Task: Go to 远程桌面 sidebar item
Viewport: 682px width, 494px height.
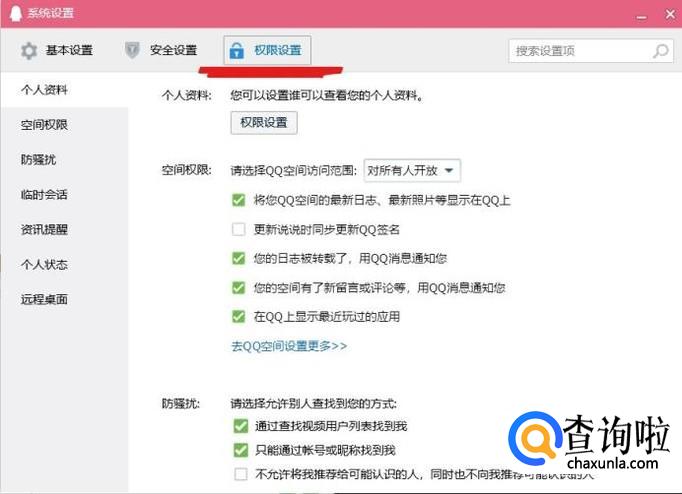Action: point(64,299)
